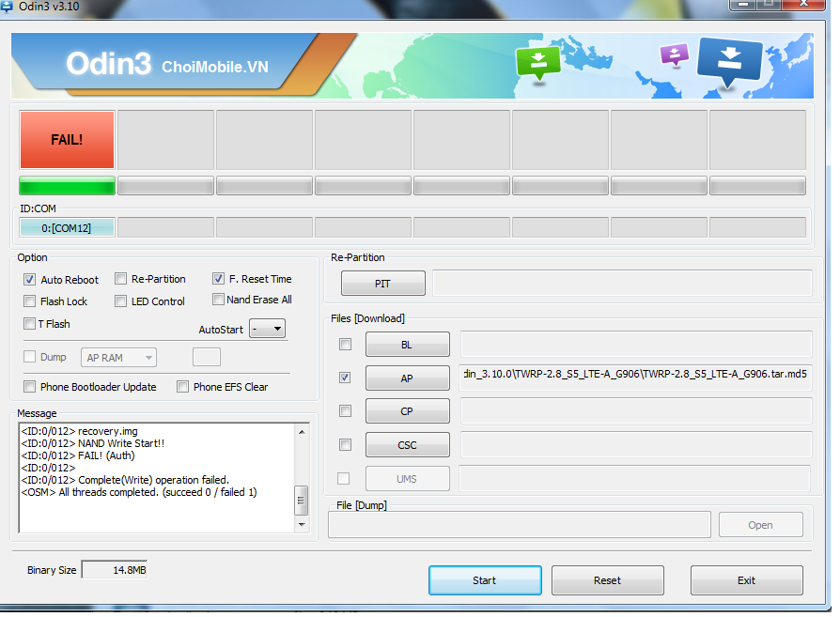Click the message log scrollbar thumb
The height and width of the screenshot is (617, 840).
coord(302,501)
